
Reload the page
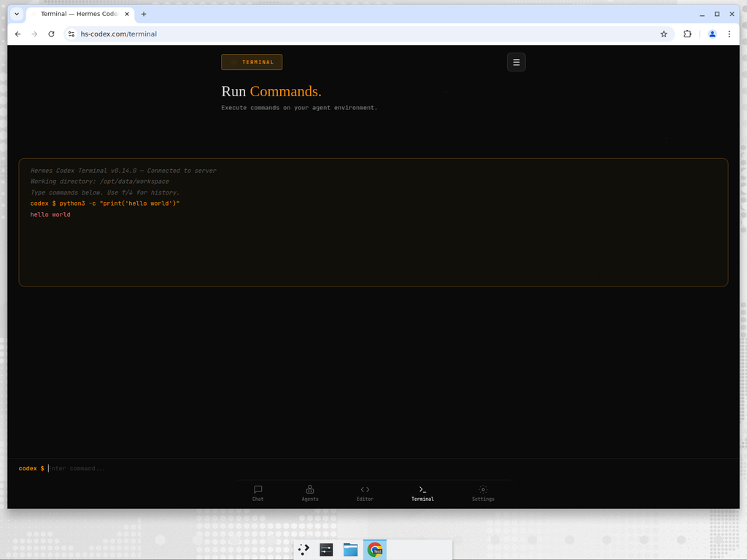pos(52,34)
